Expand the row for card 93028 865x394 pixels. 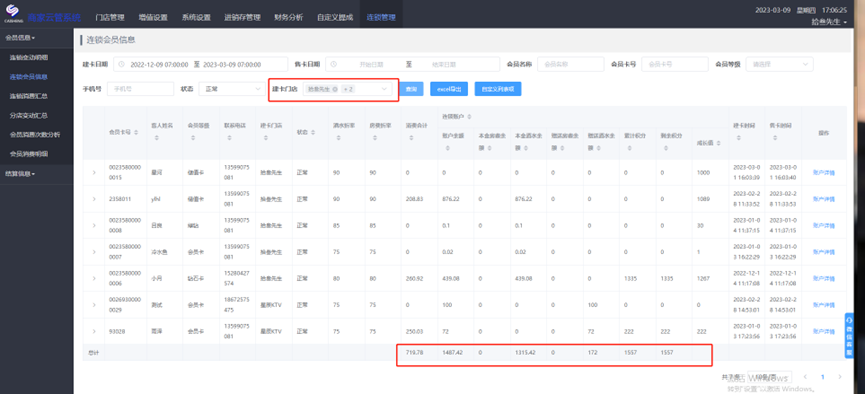pyautogui.click(x=94, y=331)
